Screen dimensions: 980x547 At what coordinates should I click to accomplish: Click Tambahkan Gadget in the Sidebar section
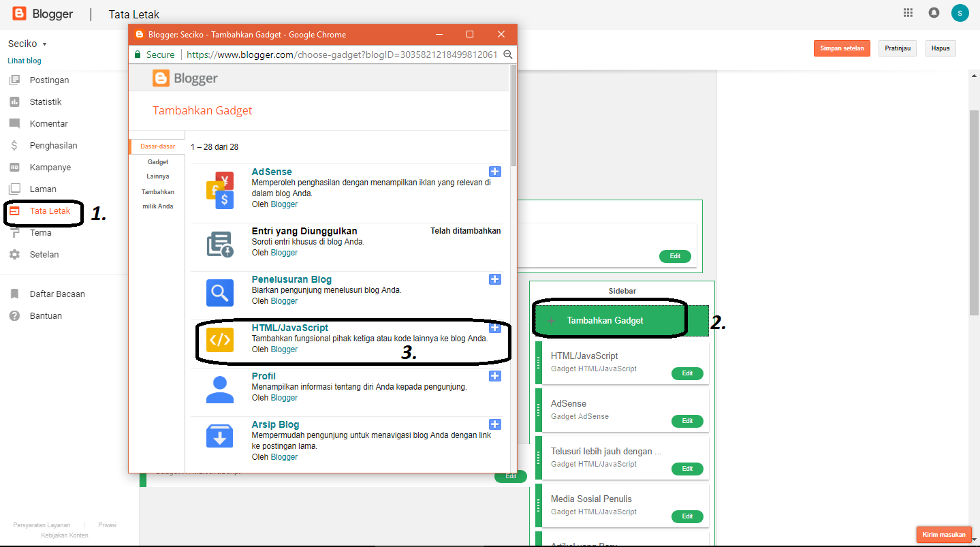coord(622,320)
